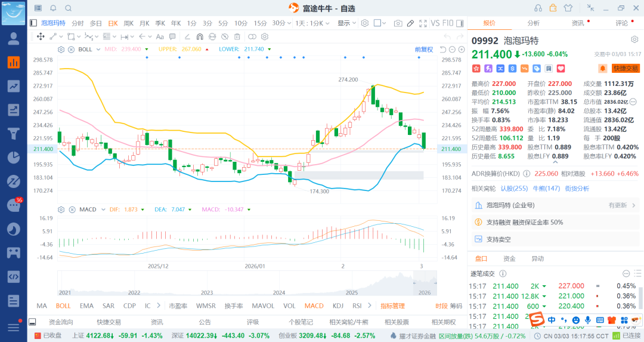This screenshot has height=342, width=644.
Task: Open the 前复权 price adjustment dropdown
Action: [x=424, y=49]
